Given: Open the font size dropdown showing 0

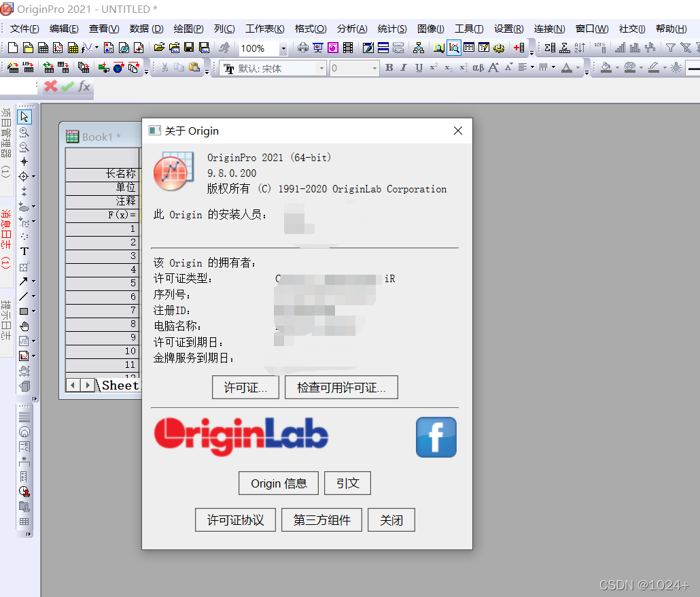Looking at the screenshot, I should pos(374,68).
